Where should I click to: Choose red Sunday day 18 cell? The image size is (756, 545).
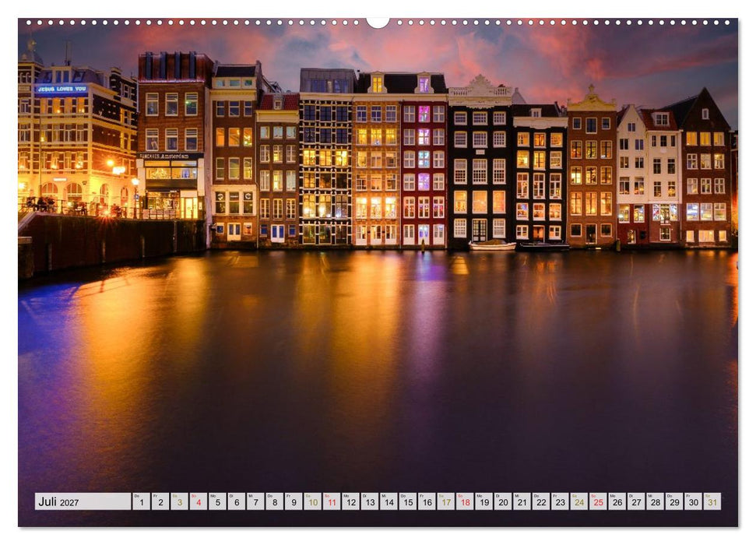point(465,501)
